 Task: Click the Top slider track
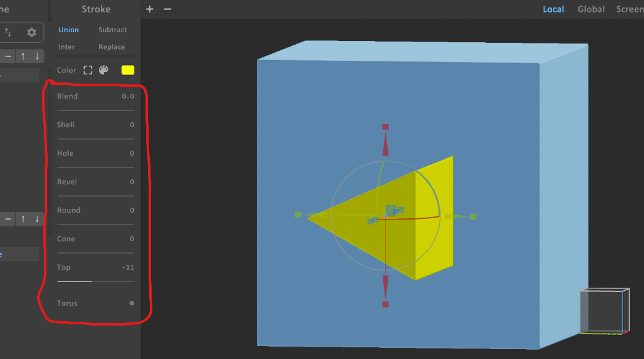96,281
